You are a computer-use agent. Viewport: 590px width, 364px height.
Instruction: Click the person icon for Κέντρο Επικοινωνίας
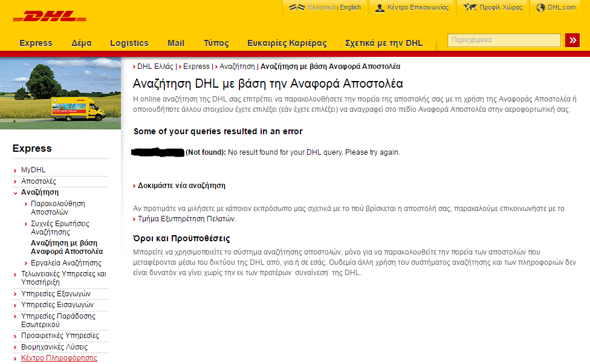380,7
